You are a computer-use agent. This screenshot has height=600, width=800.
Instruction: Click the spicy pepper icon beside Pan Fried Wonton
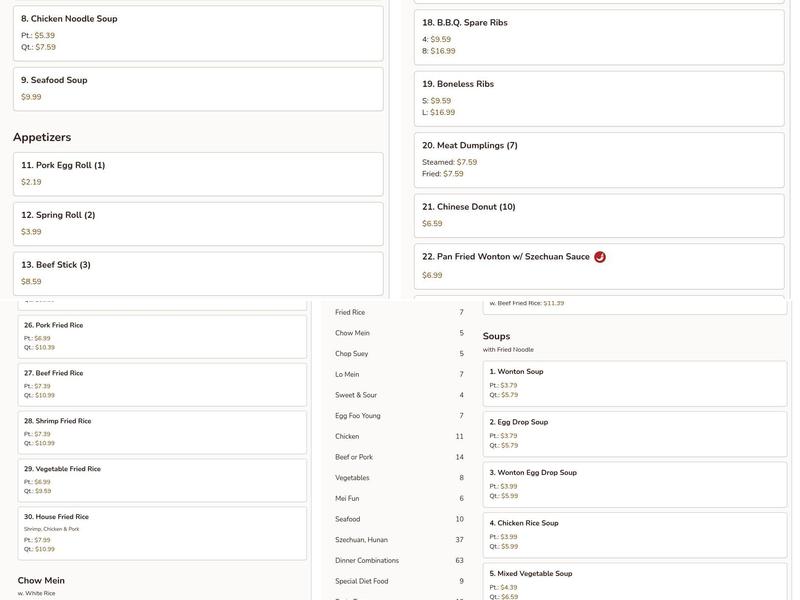click(x=600, y=257)
